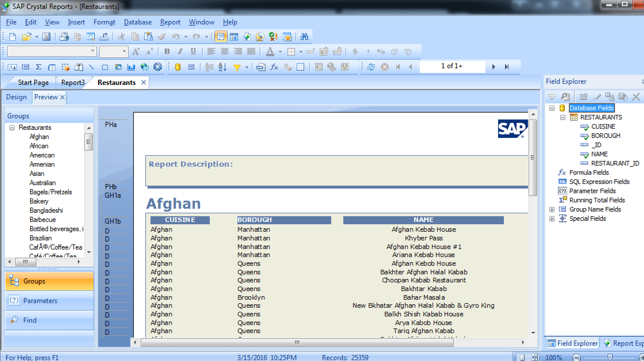The height and width of the screenshot is (361, 644).
Task: Collapse the Restaurants group tree node
Action: tap(12, 128)
